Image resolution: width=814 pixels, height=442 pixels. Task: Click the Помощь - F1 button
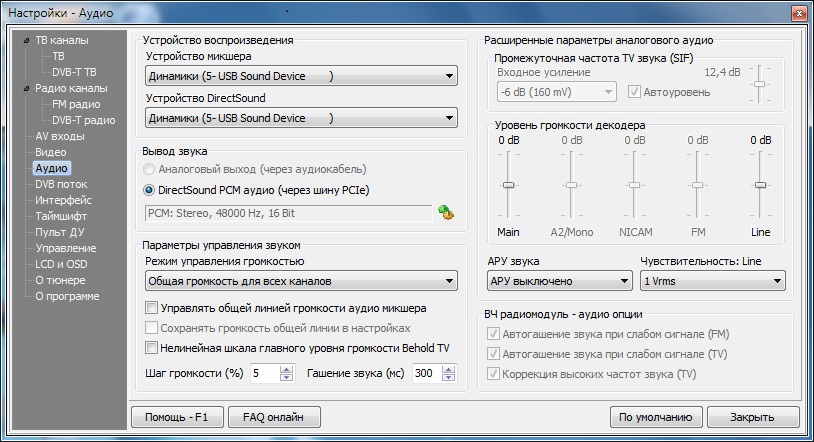(176, 416)
